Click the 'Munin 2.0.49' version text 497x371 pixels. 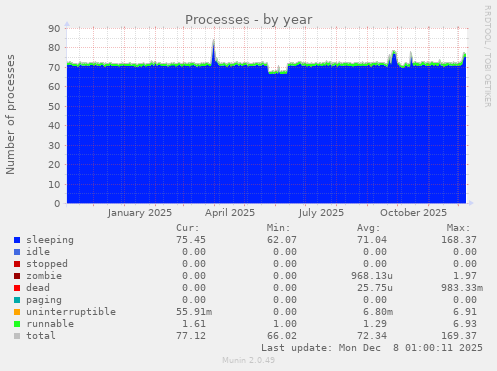pos(249,360)
